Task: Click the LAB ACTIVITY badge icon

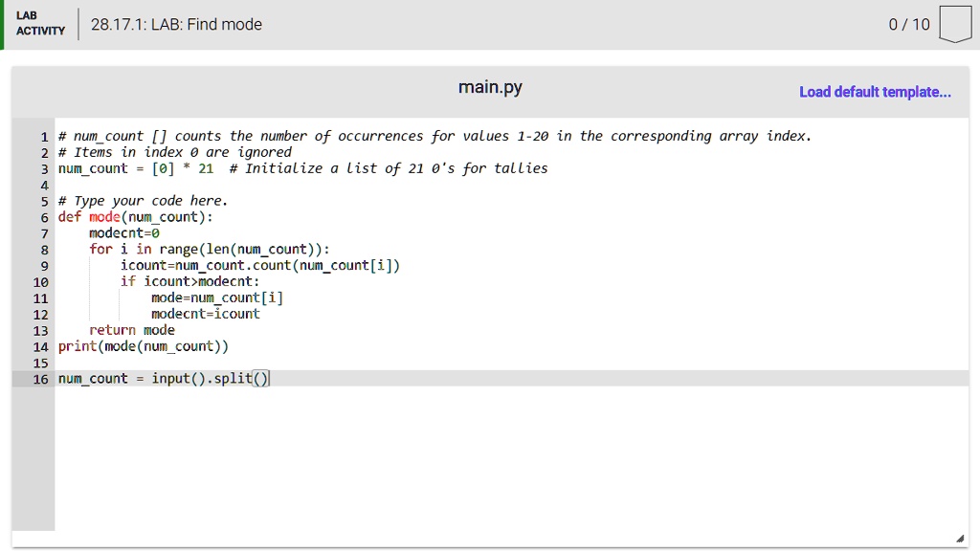Action: (x=39, y=24)
